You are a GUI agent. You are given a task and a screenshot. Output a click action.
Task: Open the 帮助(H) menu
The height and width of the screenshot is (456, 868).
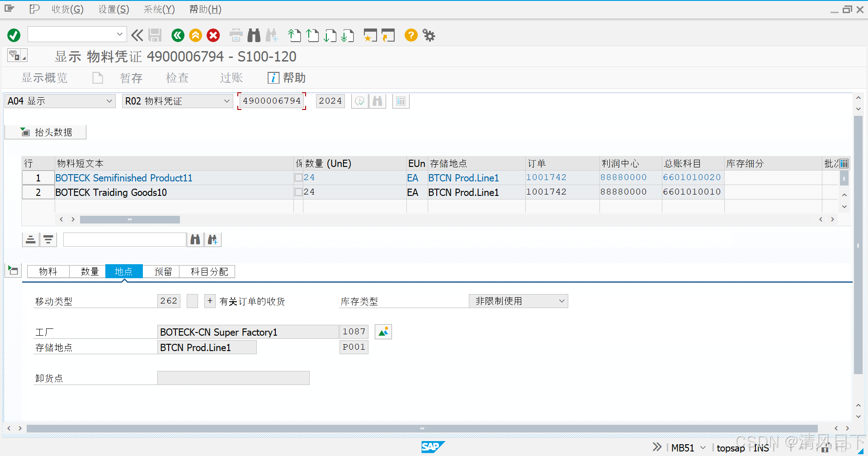coord(205,9)
